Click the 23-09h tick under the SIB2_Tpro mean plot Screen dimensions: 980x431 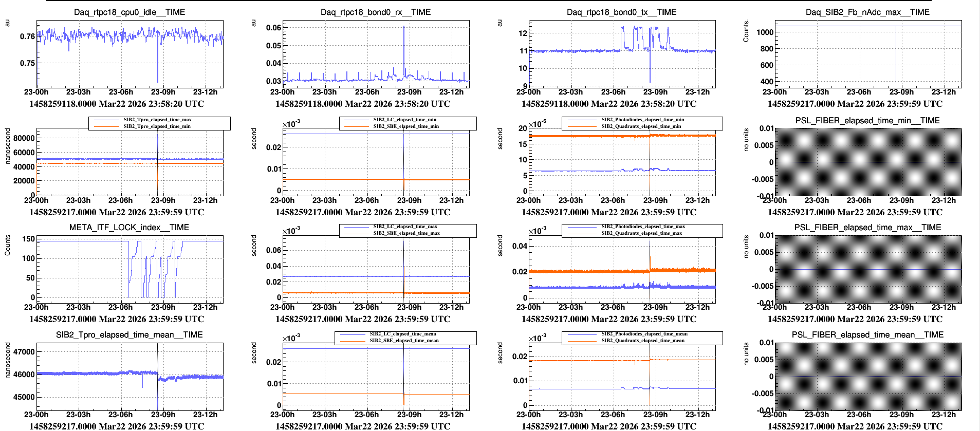(163, 415)
